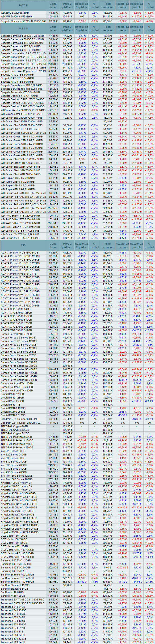Select the SATA II section header

point(23,5)
